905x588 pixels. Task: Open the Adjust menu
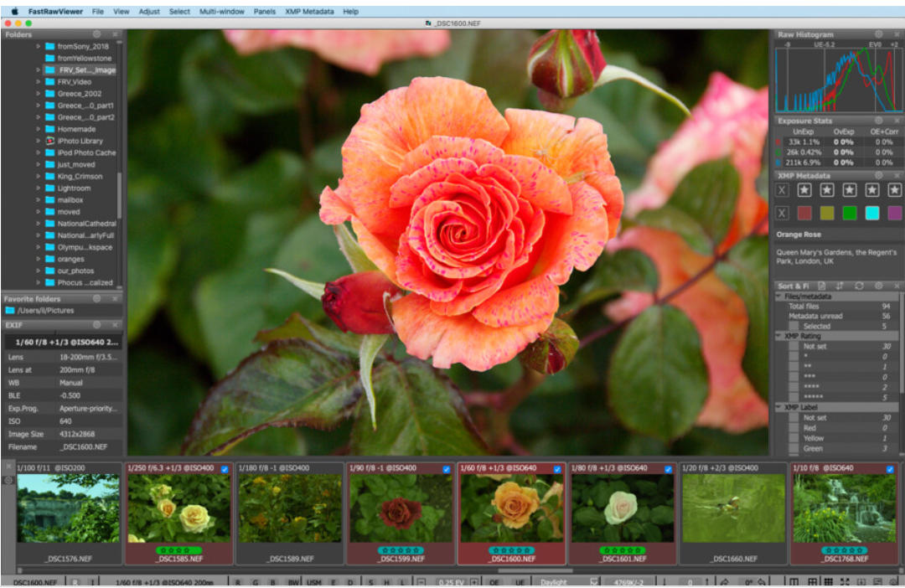(149, 12)
